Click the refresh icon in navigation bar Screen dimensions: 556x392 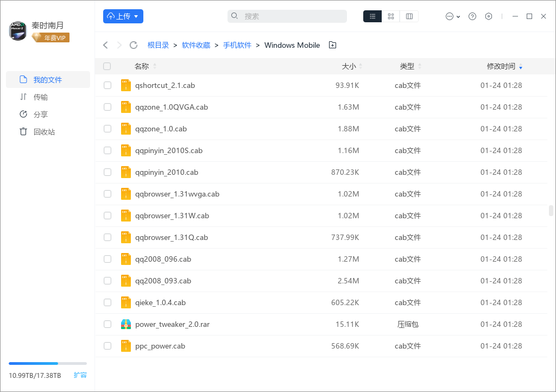coord(134,45)
